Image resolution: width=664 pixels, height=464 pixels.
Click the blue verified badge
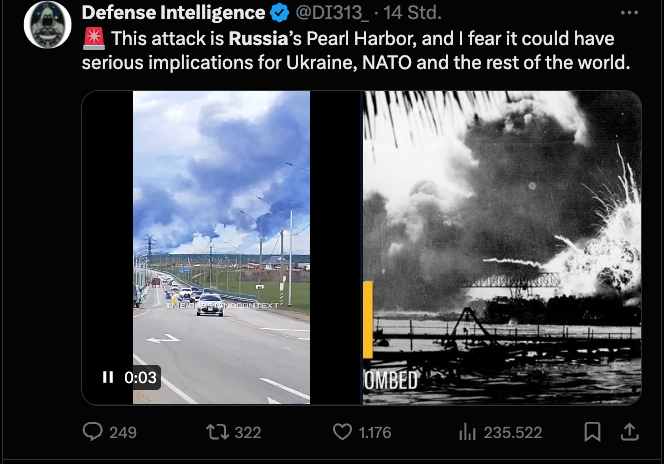click(280, 14)
